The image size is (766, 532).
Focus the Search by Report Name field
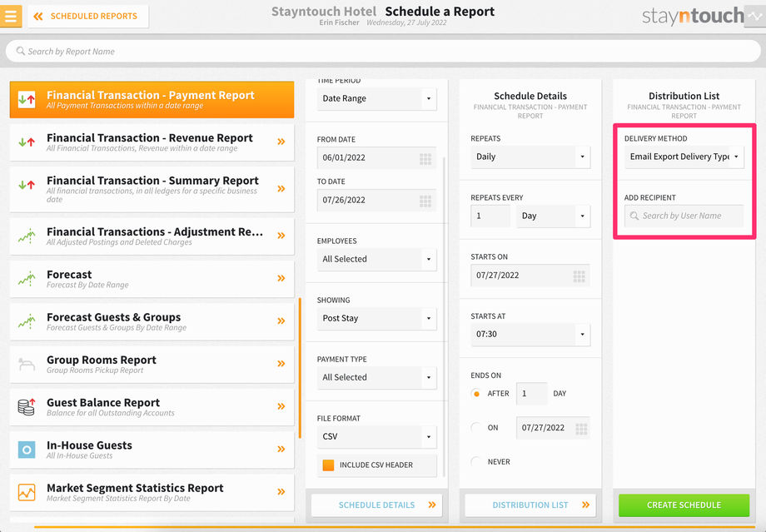383,51
